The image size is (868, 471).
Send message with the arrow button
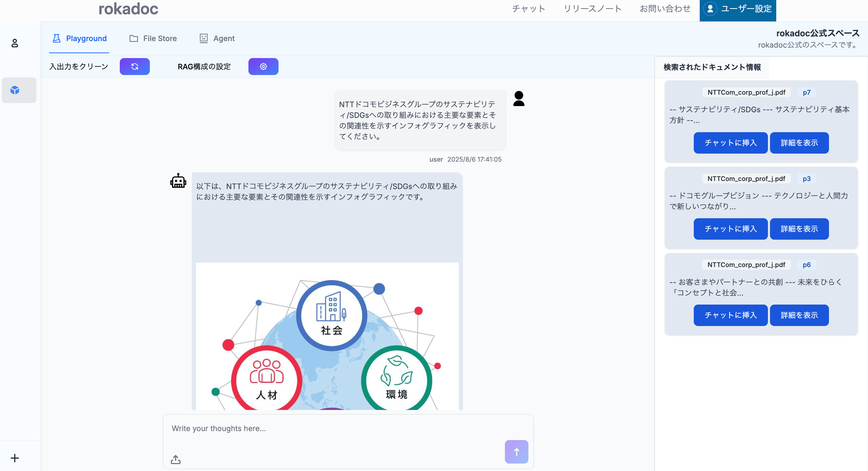click(516, 451)
